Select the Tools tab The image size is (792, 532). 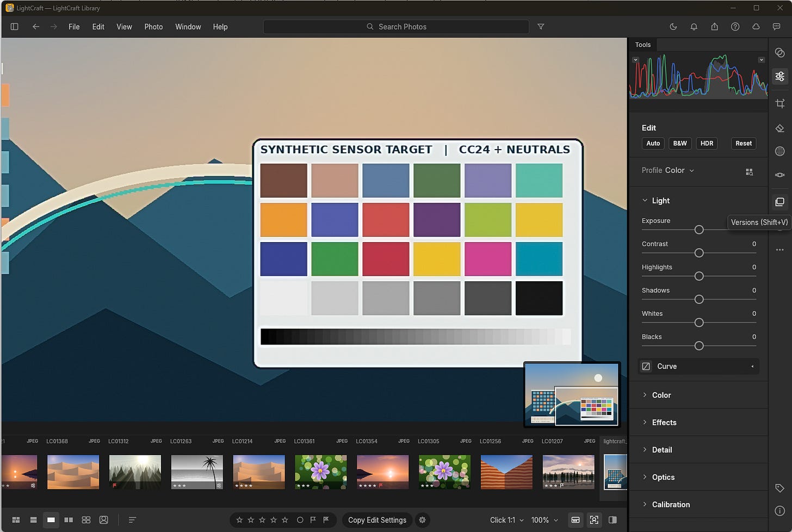click(643, 45)
